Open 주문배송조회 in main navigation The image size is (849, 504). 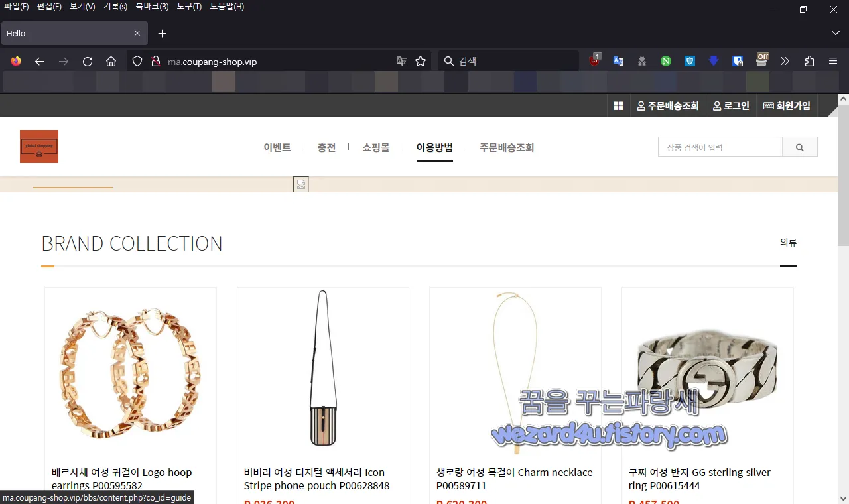507,147
